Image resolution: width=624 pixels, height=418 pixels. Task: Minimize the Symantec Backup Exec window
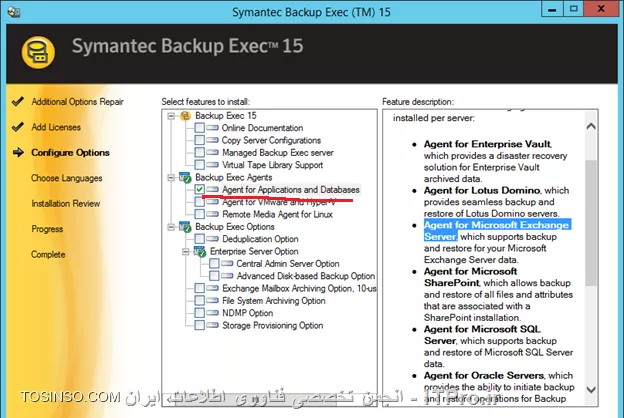[552, 9]
